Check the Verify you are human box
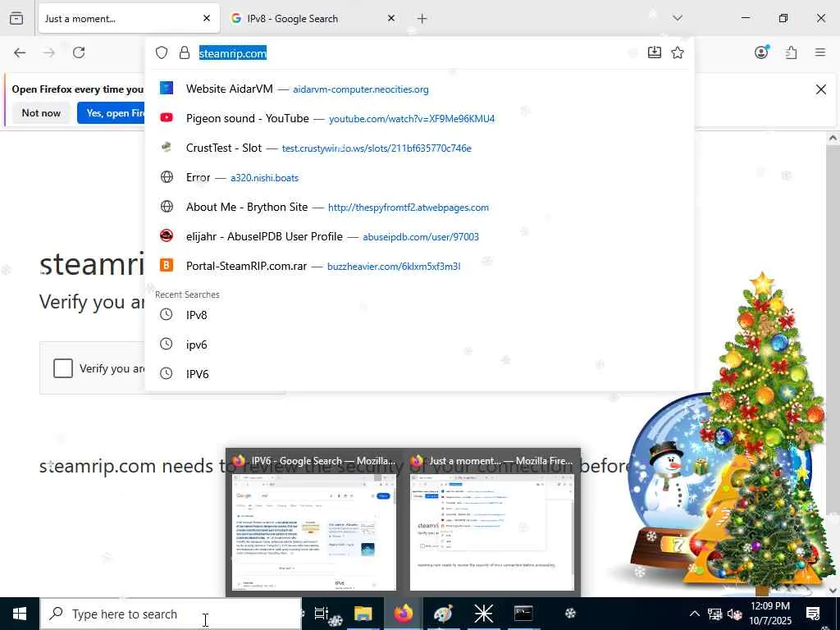 click(x=63, y=368)
